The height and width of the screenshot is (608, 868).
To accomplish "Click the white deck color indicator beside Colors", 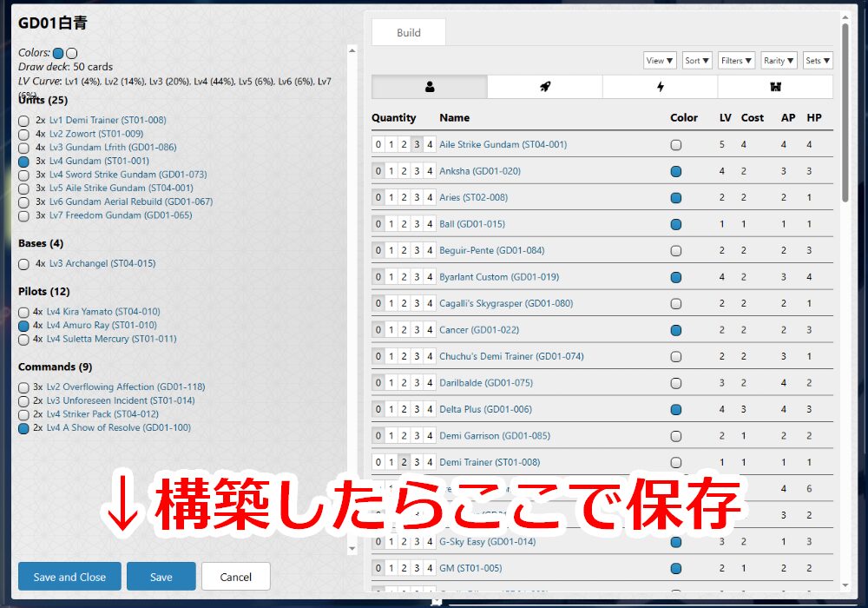I will click(71, 53).
